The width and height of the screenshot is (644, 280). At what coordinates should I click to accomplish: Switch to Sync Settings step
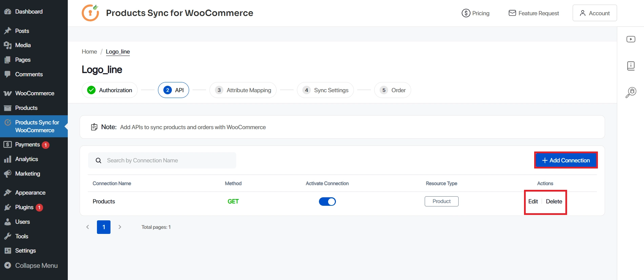[325, 90]
